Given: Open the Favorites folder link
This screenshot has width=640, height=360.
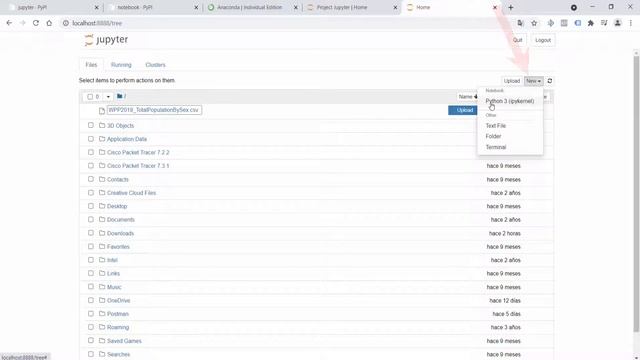Looking at the screenshot, I should coord(118,247).
